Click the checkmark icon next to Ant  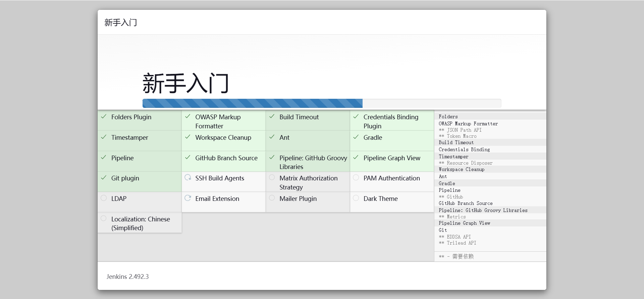[x=272, y=137]
